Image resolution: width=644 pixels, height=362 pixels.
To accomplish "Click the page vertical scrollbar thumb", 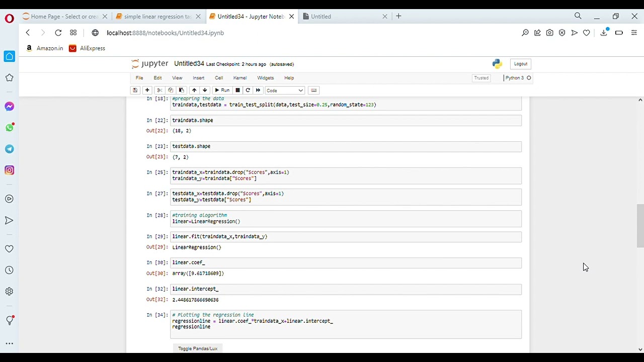I will pyautogui.click(x=640, y=226).
